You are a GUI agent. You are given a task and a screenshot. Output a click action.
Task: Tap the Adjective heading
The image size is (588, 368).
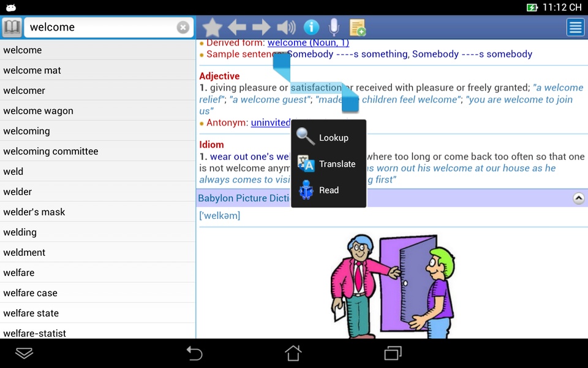(219, 76)
